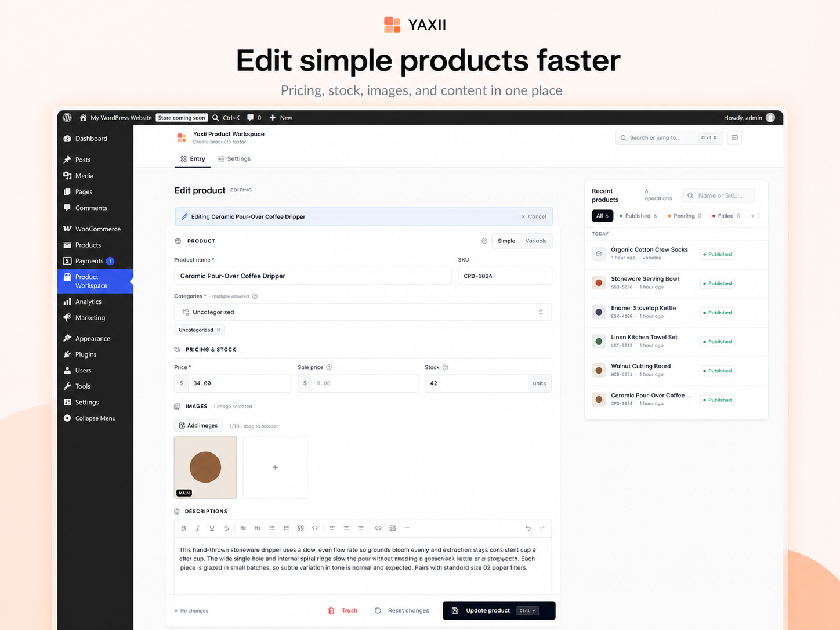The height and width of the screenshot is (630, 840).
Task: Redo the description edit
Action: click(x=542, y=528)
